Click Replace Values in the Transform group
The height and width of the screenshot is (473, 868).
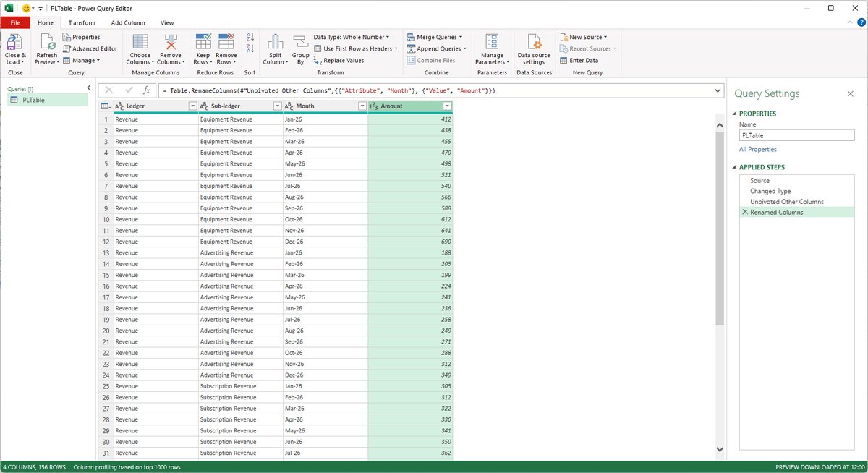pos(339,61)
